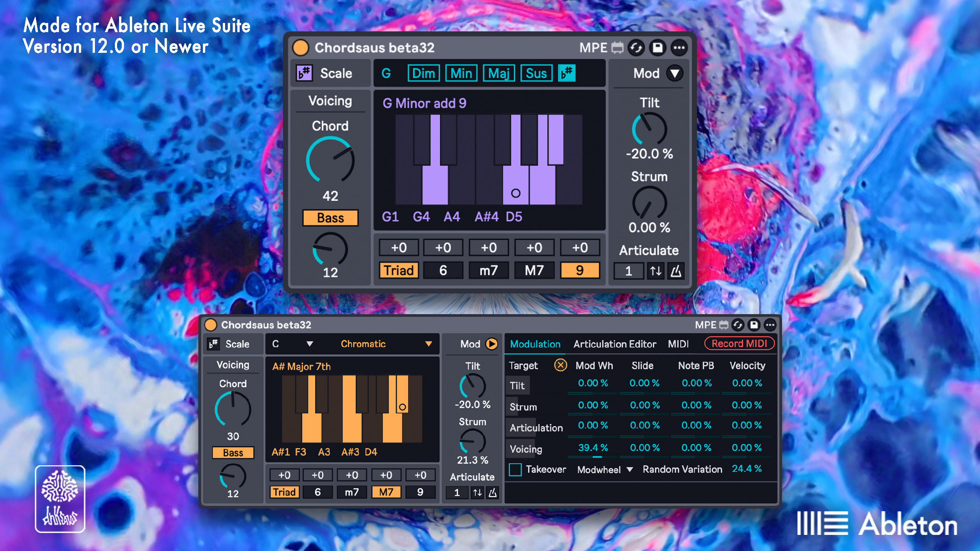Open the three-dots options menu in upper device
This screenshot has width=980, height=551.
679,48
